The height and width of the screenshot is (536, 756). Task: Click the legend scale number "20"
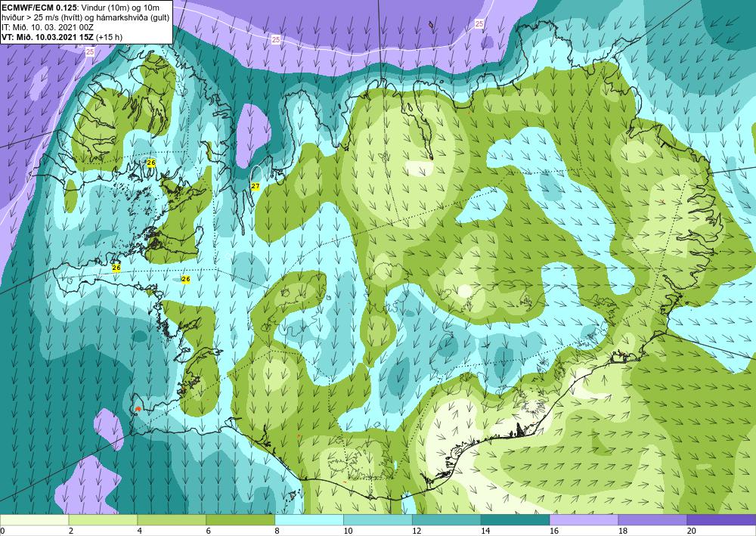[x=691, y=531]
